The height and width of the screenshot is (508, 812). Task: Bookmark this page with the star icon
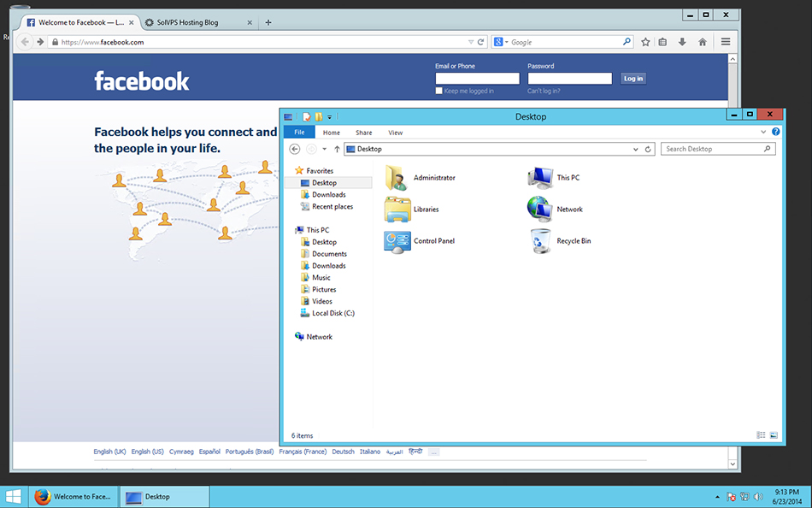(x=645, y=42)
